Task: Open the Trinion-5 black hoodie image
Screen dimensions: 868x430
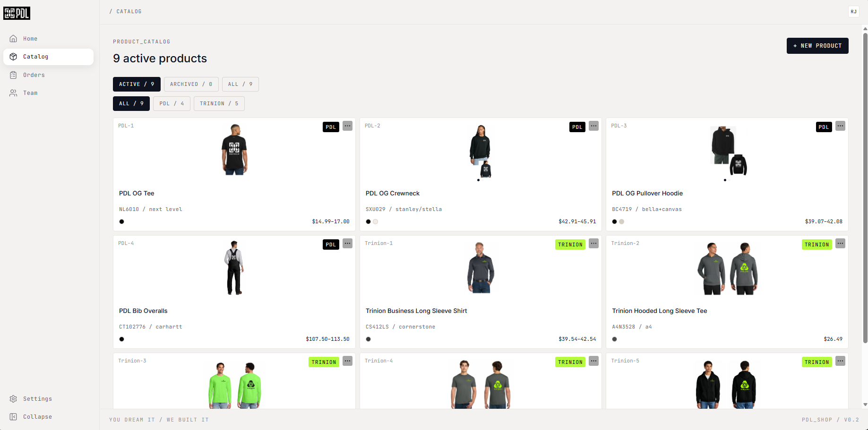Action: click(x=726, y=384)
